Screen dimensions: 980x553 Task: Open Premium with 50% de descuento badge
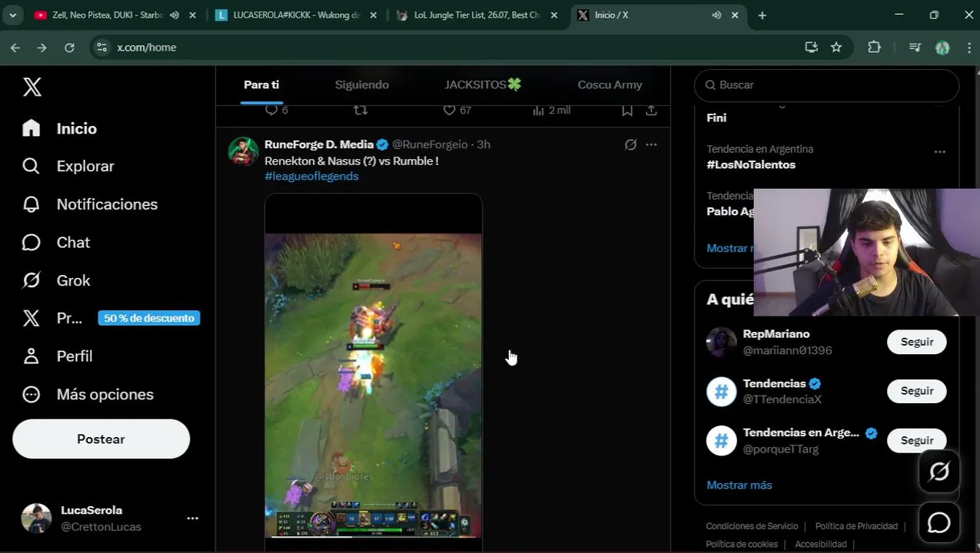tap(111, 318)
